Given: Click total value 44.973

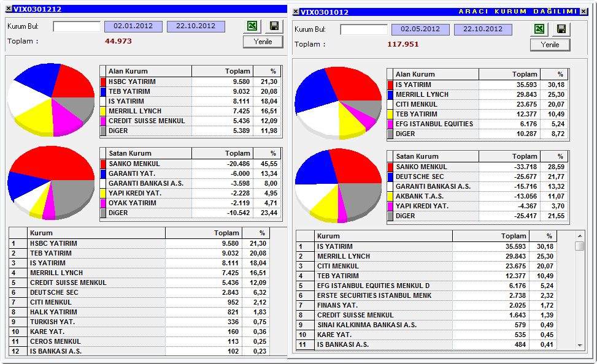Looking at the screenshot, I should click(118, 41).
